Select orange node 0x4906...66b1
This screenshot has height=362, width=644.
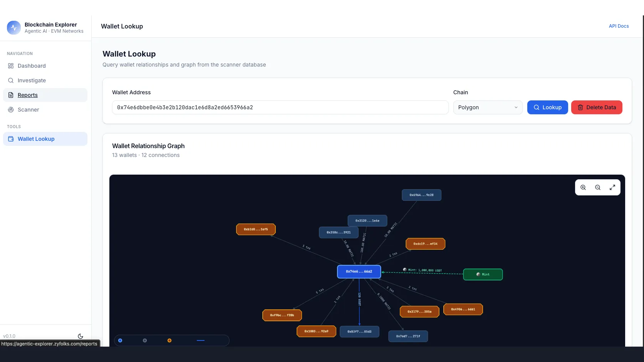[x=463, y=309]
